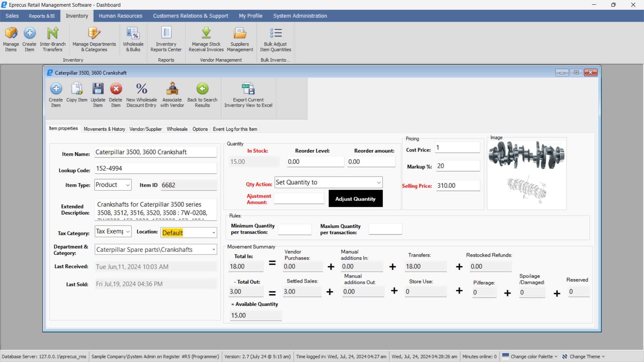The width and height of the screenshot is (644, 362).
Task: Switch to My Profile tab
Action: tap(251, 16)
